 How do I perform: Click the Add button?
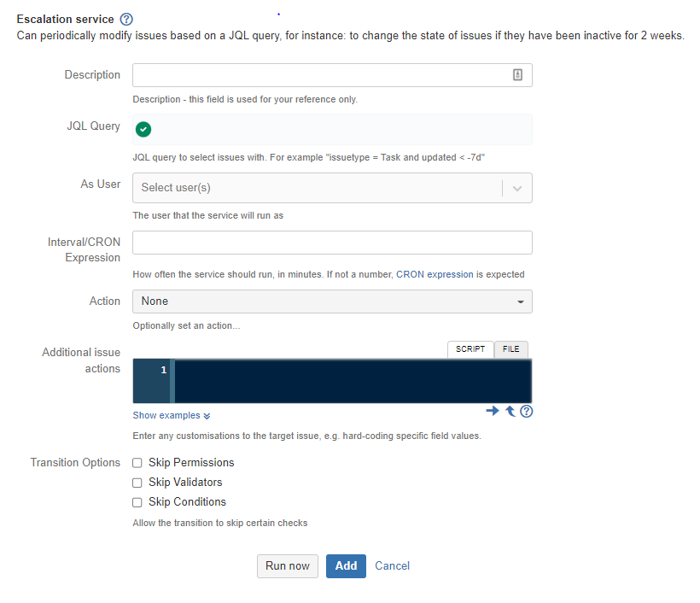coord(346,566)
